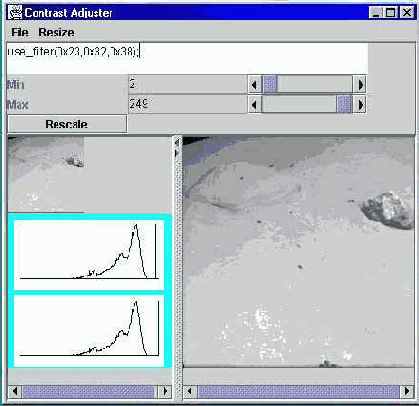Click the Min value field
This screenshot has height=406, width=419.
pos(188,84)
